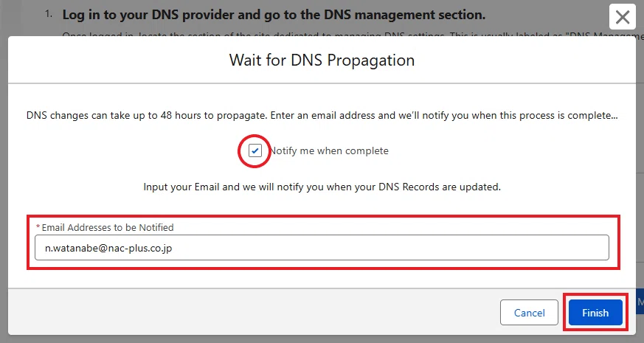The image size is (644, 343).
Task: Click the blue check mark icon in checkbox
Action: click(x=255, y=150)
